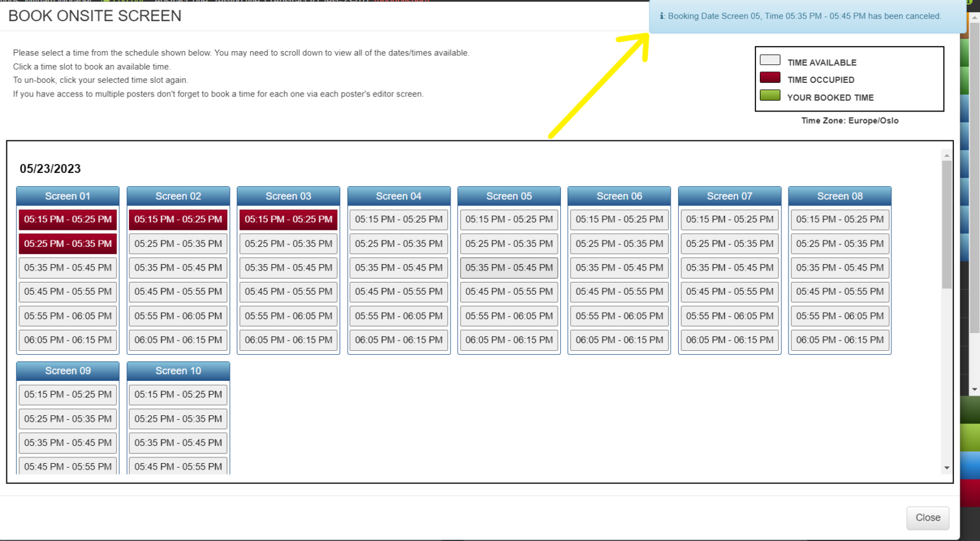This screenshot has height=541, width=980.
Task: Select 05:15 PM - 05:25 PM on Screen 04
Action: [x=398, y=219]
